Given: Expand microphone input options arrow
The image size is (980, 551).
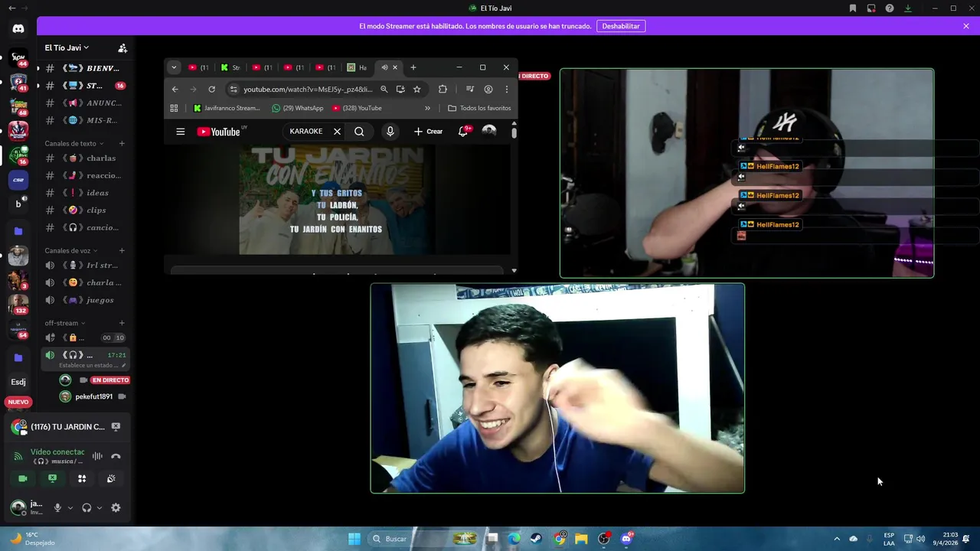Looking at the screenshot, I should (70, 507).
